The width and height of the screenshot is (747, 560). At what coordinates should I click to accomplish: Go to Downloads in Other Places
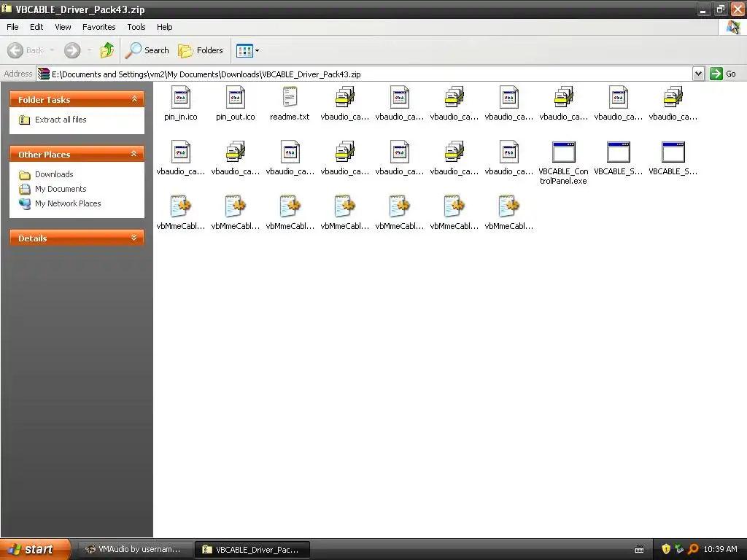(46, 174)
